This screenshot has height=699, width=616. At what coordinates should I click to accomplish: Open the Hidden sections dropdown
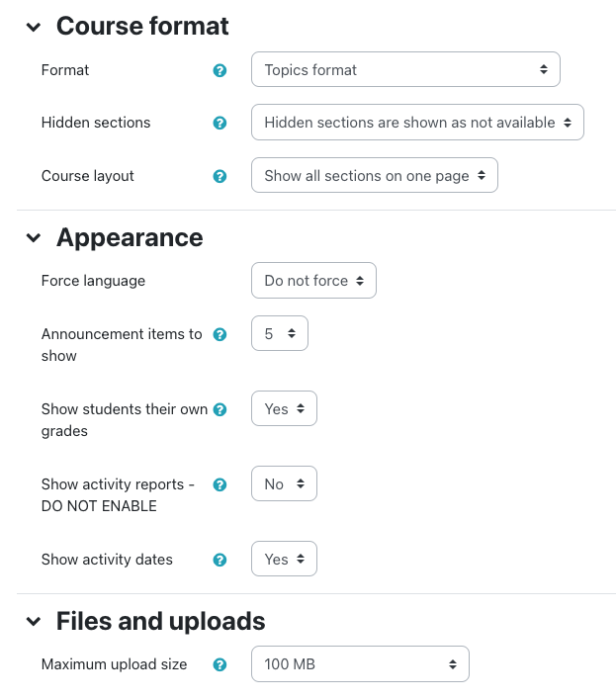coord(417,123)
